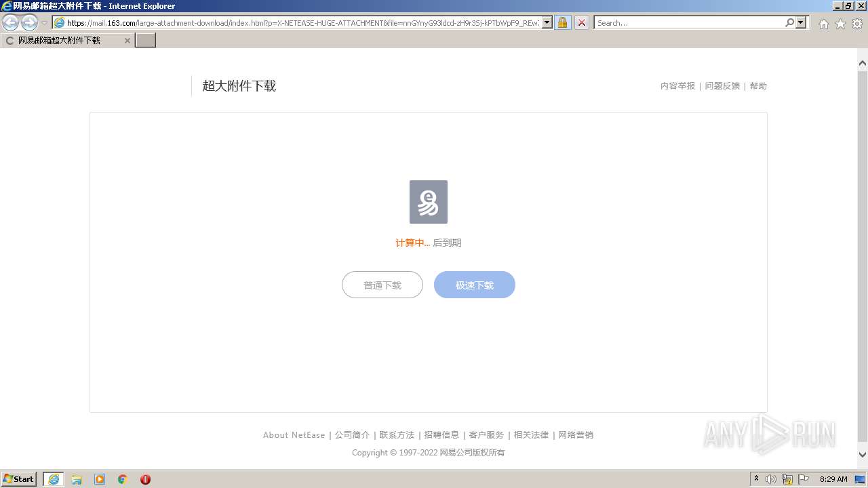Click the 超大附件下载 page heading

click(x=239, y=86)
